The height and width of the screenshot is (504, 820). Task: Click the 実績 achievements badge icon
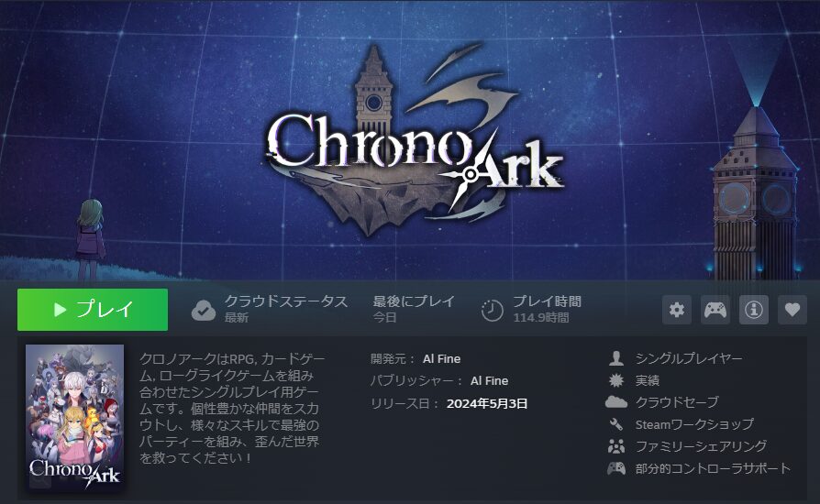click(x=616, y=380)
